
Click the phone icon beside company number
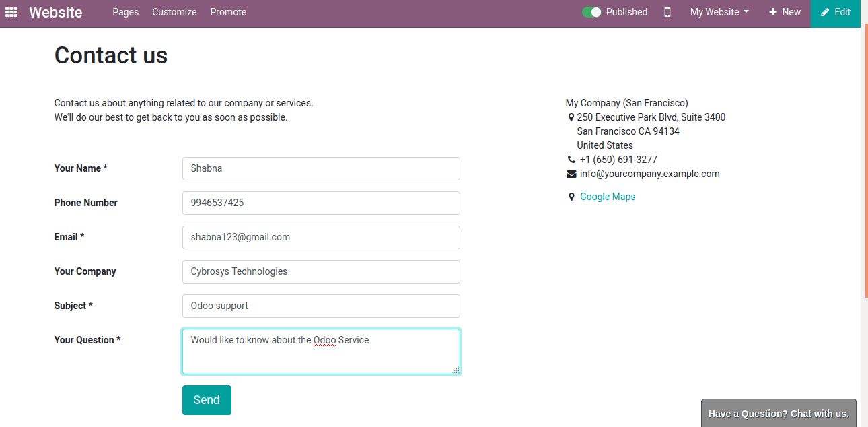coord(571,160)
